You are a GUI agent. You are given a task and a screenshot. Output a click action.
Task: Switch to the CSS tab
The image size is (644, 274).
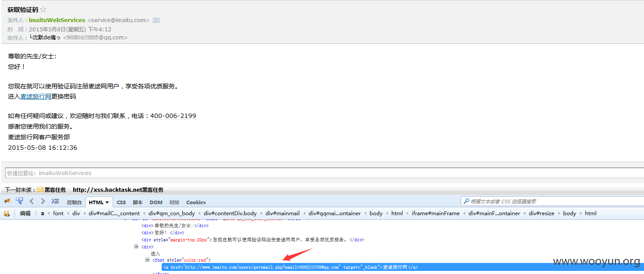(121, 202)
